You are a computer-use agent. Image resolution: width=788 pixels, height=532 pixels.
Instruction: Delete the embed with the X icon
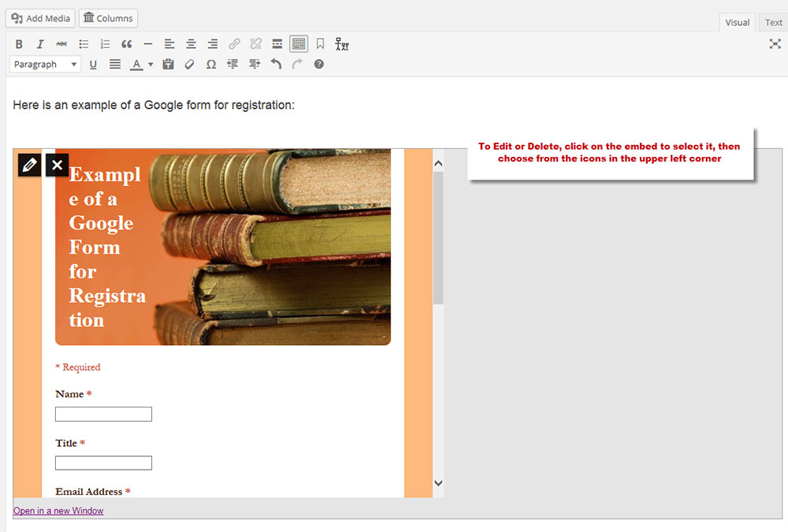[57, 165]
